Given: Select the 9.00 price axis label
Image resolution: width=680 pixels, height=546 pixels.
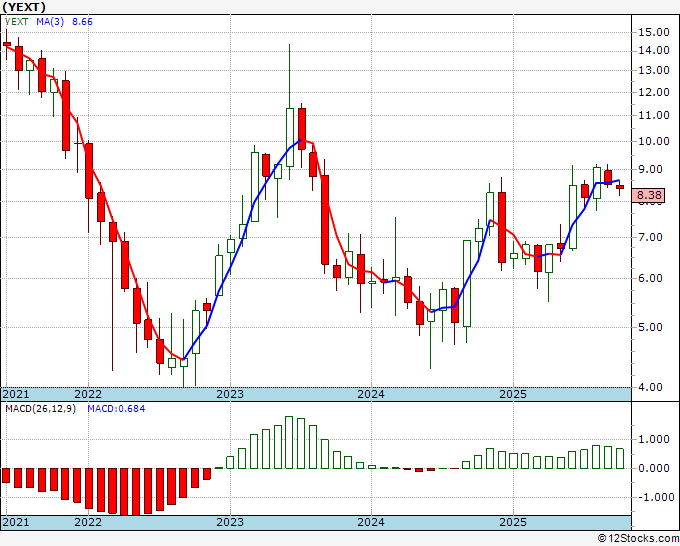Looking at the screenshot, I should [x=650, y=170].
